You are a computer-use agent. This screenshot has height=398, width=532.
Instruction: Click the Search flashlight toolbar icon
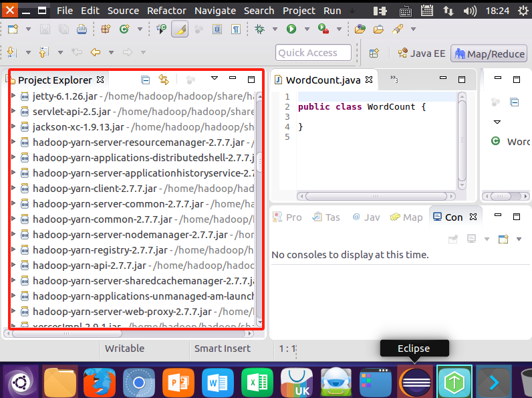click(x=398, y=29)
